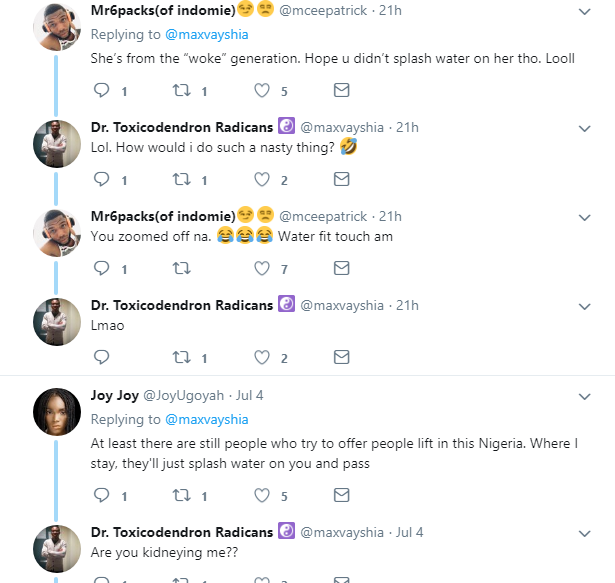Retweet Joy Joy's tweet about lifts
Screen dimensions: 615x583
[x=182, y=495]
